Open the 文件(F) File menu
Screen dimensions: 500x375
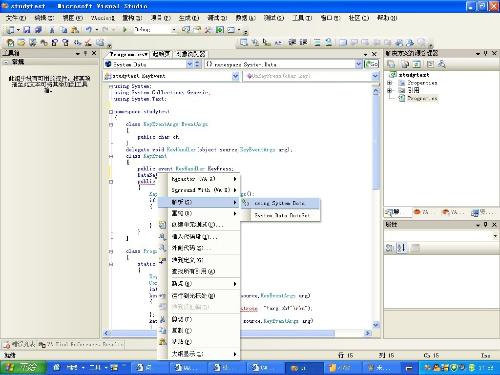[16, 18]
